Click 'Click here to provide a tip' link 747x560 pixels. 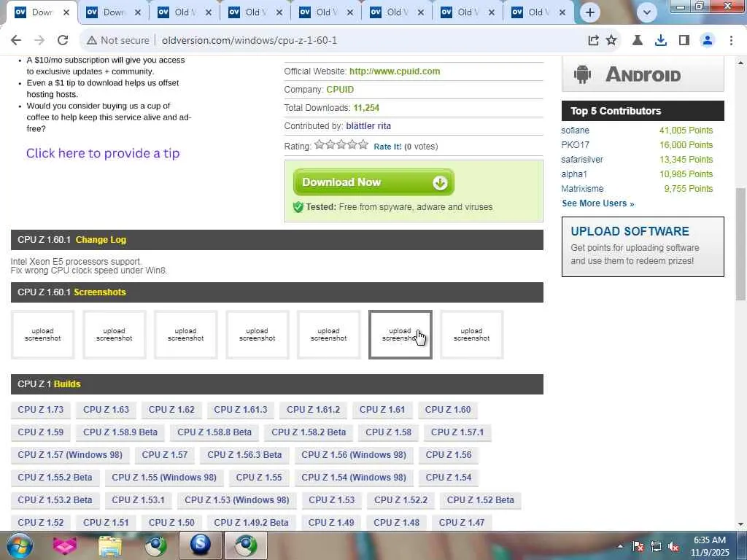pyautogui.click(x=103, y=153)
